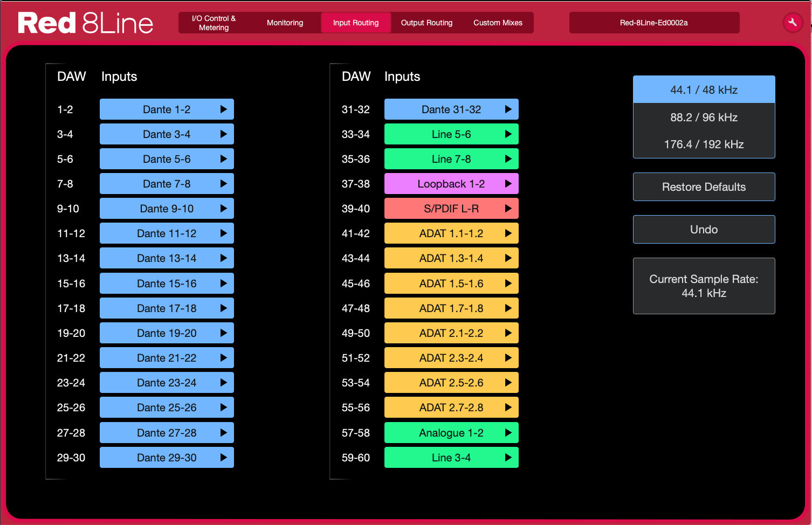This screenshot has height=525, width=812.
Task: Open the Dante 13-14 input dropdown
Action: tap(167, 258)
